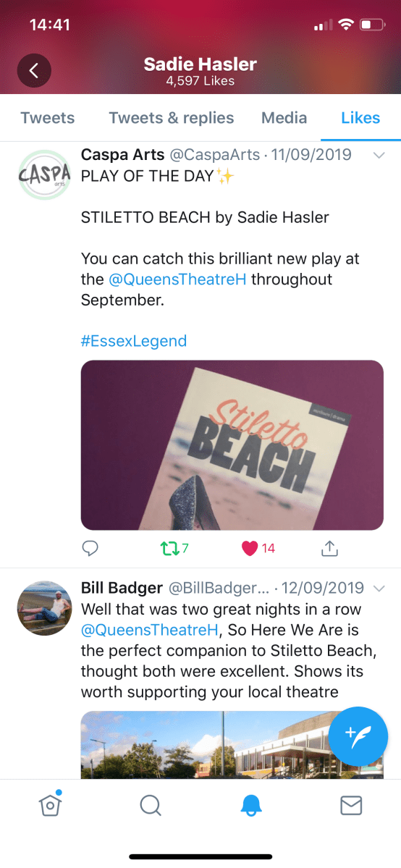Open @QueensTheatreH mention in Caspa tweet
401x868 pixels.
[x=178, y=279]
